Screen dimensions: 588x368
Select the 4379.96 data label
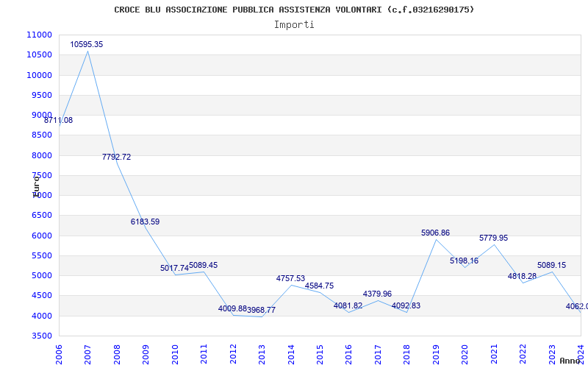pos(377,294)
